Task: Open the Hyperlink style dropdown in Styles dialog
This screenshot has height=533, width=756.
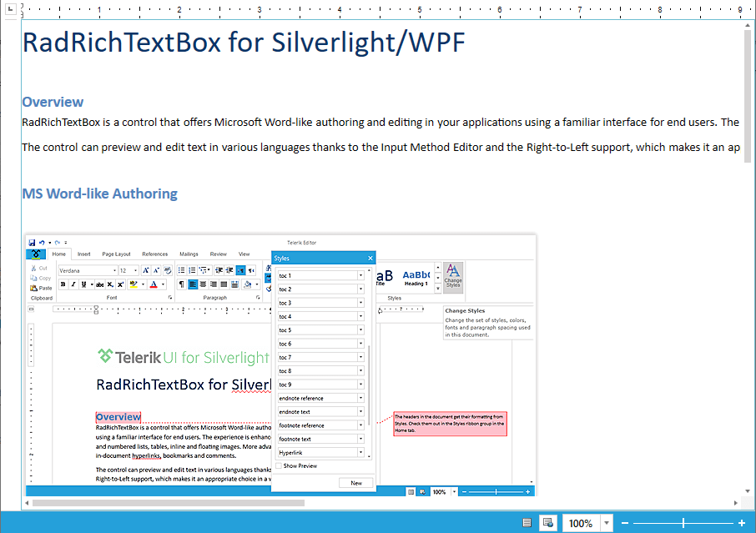Action: 360,451
